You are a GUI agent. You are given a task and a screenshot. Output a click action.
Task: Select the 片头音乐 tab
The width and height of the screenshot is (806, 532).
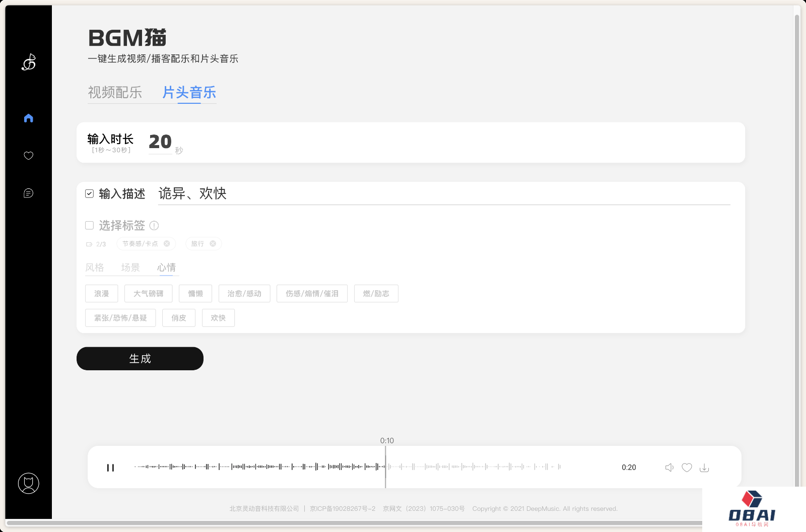coord(189,92)
